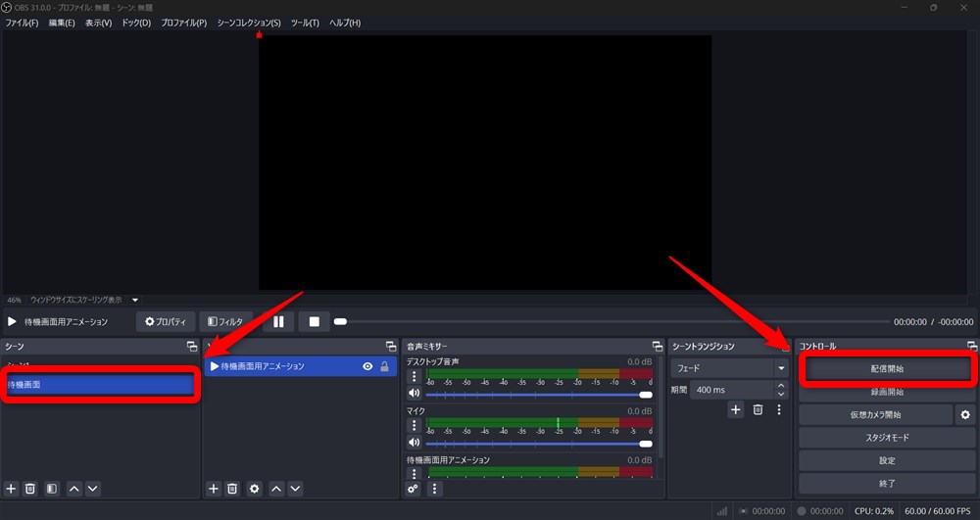
Task: Open source フィルタ button
Action: [225, 321]
